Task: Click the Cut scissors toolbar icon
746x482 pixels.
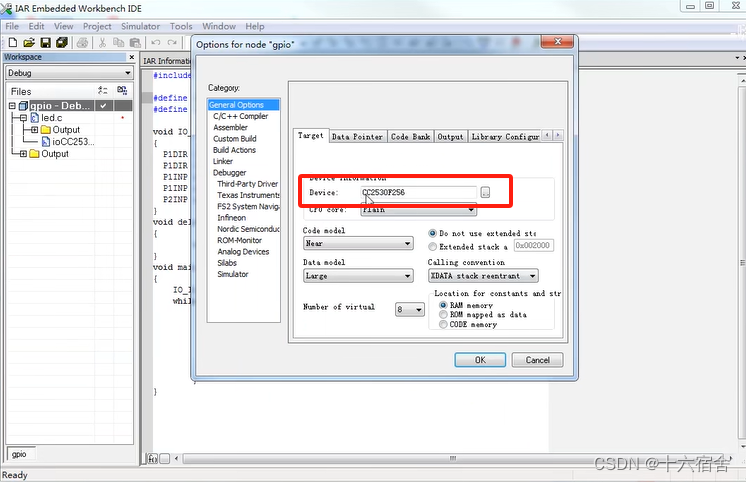Action: (102, 42)
